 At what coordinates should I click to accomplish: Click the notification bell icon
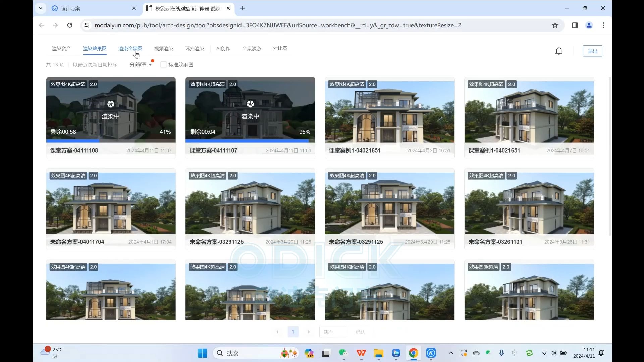pyautogui.click(x=559, y=51)
